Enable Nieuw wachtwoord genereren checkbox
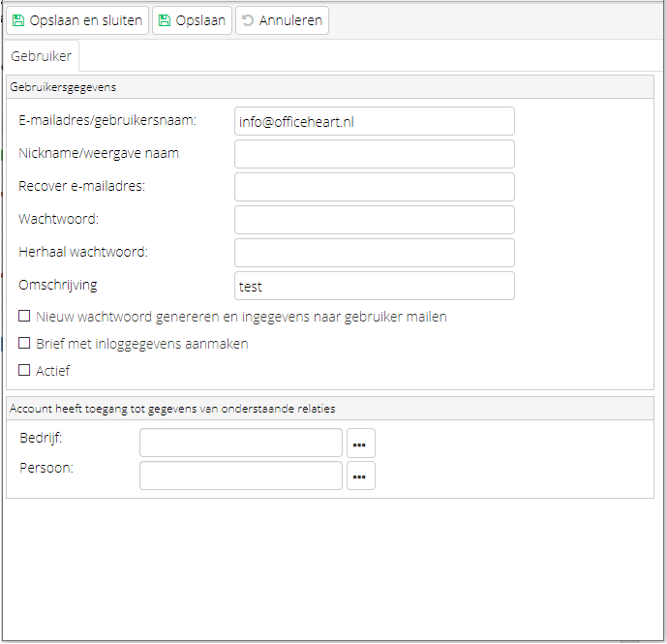Image resolution: width=667 pixels, height=644 pixels. pyautogui.click(x=24, y=316)
